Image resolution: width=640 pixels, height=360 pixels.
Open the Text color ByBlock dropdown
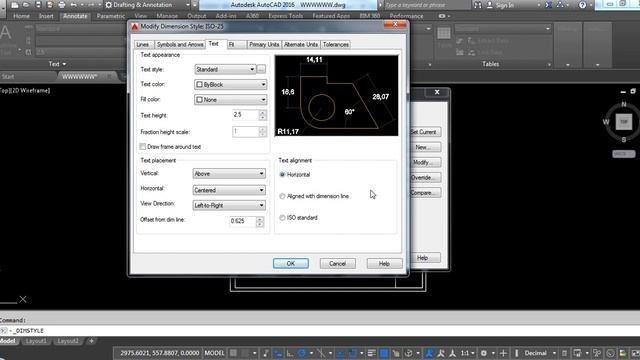tap(231, 84)
